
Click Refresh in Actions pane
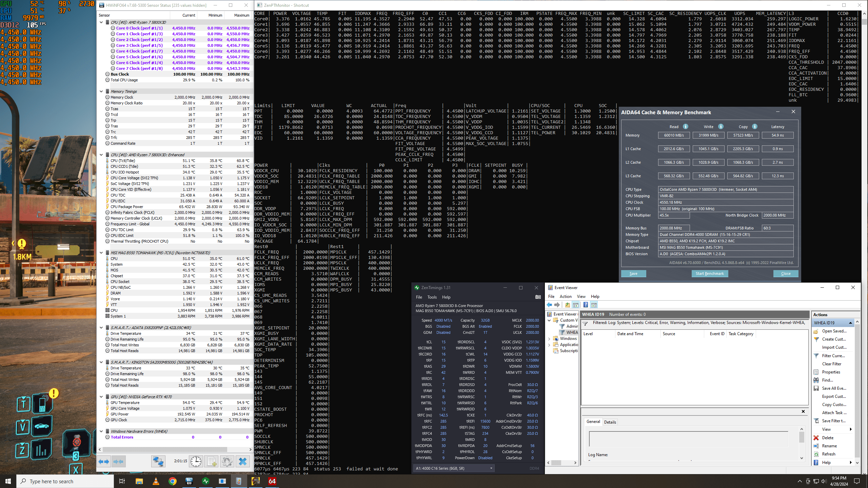point(828,454)
